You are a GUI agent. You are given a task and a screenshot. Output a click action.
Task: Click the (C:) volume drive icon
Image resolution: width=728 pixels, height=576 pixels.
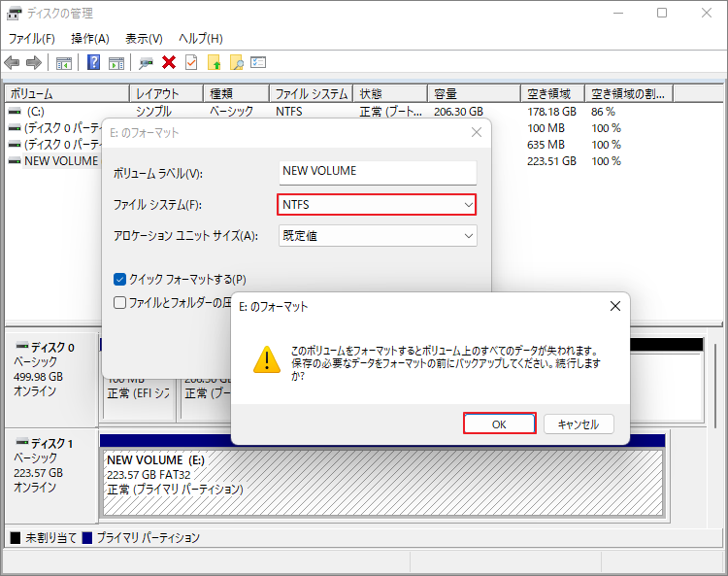tap(15, 112)
